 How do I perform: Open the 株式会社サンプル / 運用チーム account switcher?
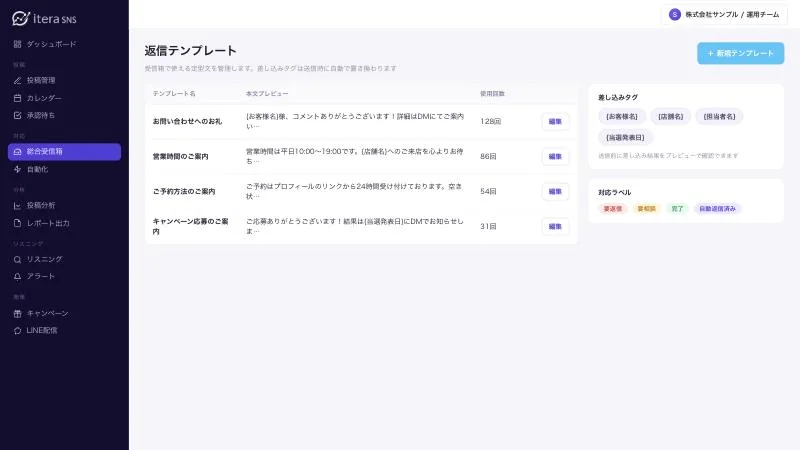(x=724, y=15)
